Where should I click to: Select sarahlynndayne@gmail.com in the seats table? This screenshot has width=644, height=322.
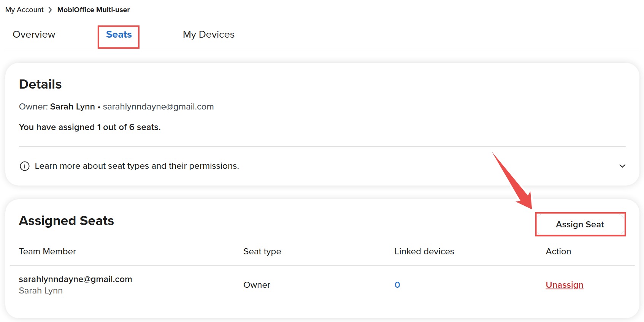point(76,279)
